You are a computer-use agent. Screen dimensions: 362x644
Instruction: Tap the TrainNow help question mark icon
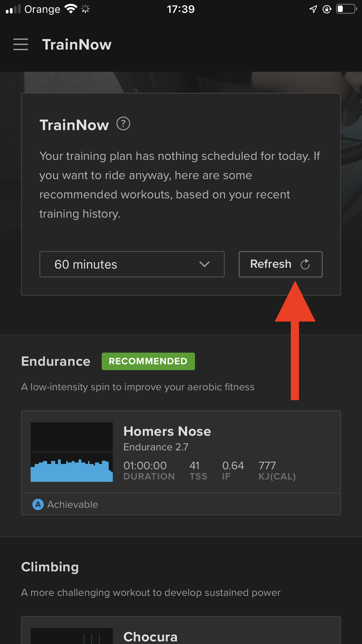[123, 124]
